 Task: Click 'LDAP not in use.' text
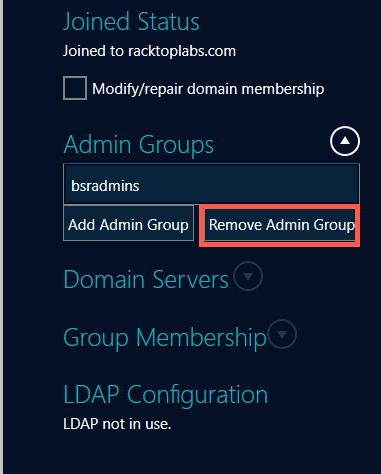pyautogui.click(x=117, y=424)
